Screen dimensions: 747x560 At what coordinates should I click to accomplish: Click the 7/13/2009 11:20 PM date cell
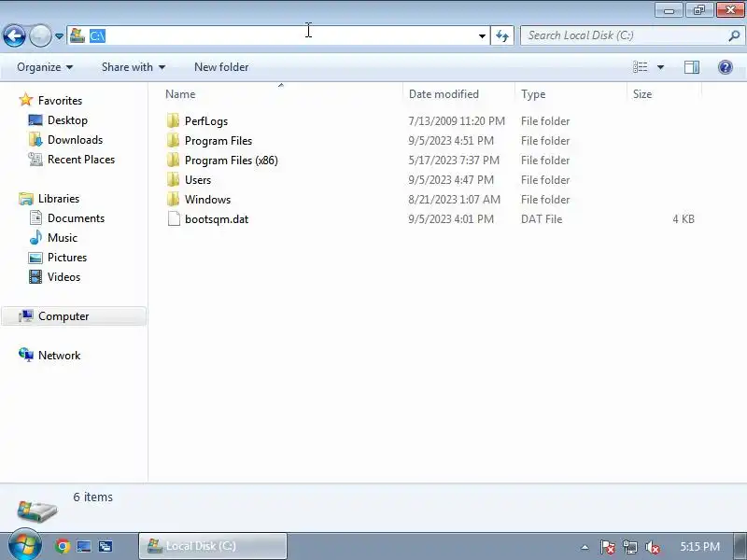[457, 121]
